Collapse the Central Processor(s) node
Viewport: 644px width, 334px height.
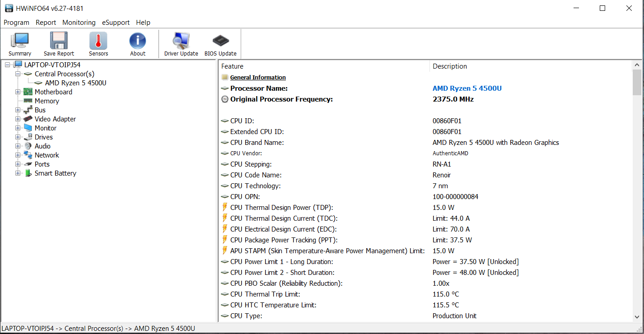click(18, 74)
